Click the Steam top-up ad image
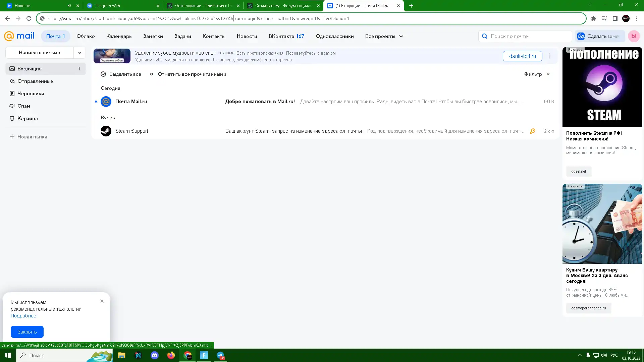Image resolution: width=644 pixels, height=362 pixels. tap(602, 87)
